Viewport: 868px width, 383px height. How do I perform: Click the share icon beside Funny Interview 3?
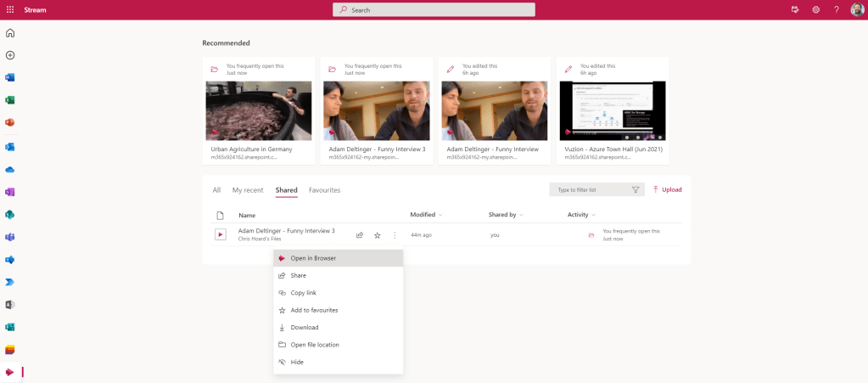click(x=360, y=235)
